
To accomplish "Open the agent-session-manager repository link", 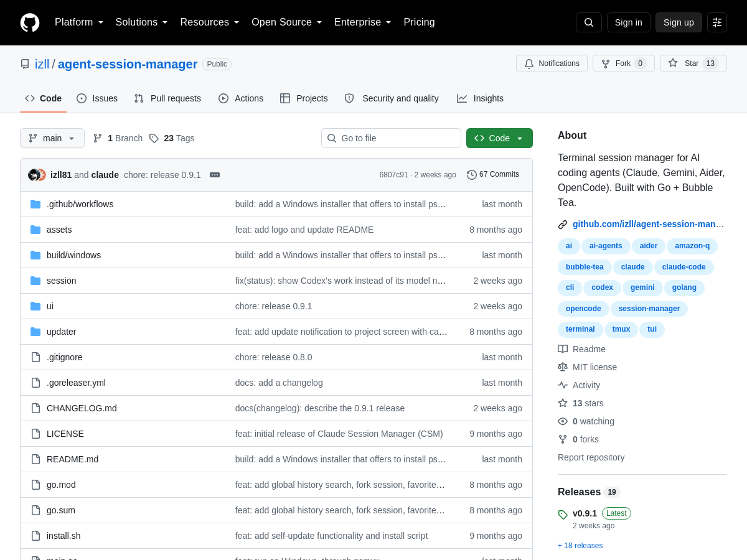I will [128, 64].
